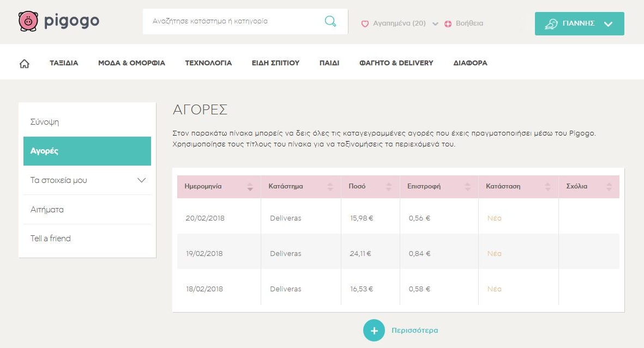Click the Σχόλια column header
This screenshot has width=644, height=348.
589,187
